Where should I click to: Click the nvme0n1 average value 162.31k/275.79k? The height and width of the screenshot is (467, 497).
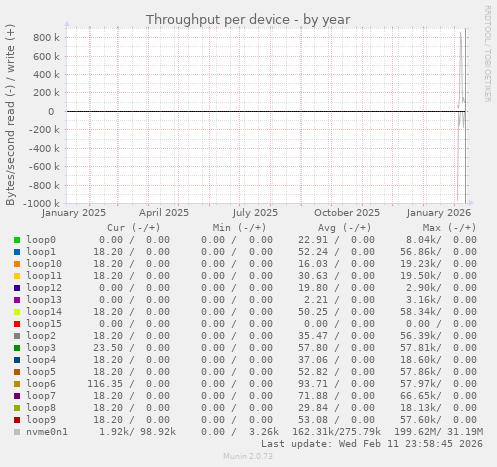click(336, 432)
